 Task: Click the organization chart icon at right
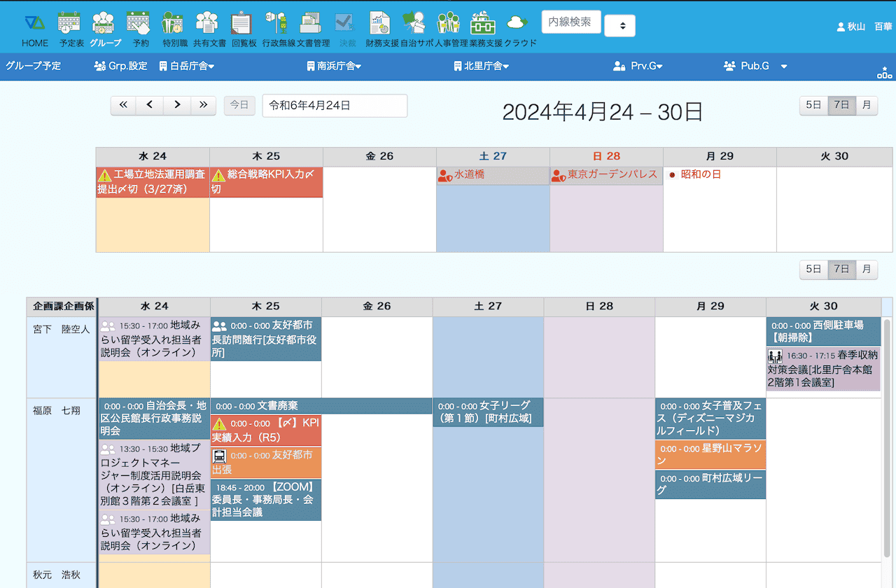(884, 72)
